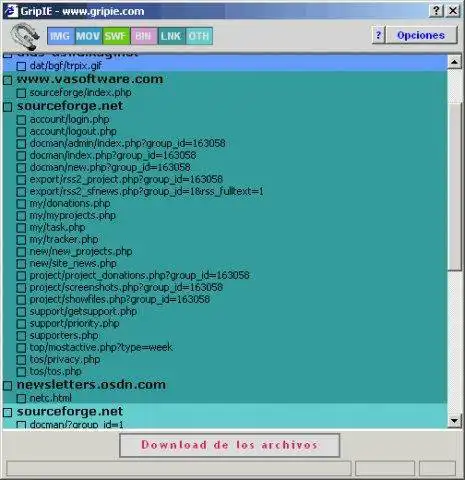This screenshot has height=480, width=465.
Task: Check the dat/bgf/trpix.gif checkbox
Action: click(x=21, y=66)
